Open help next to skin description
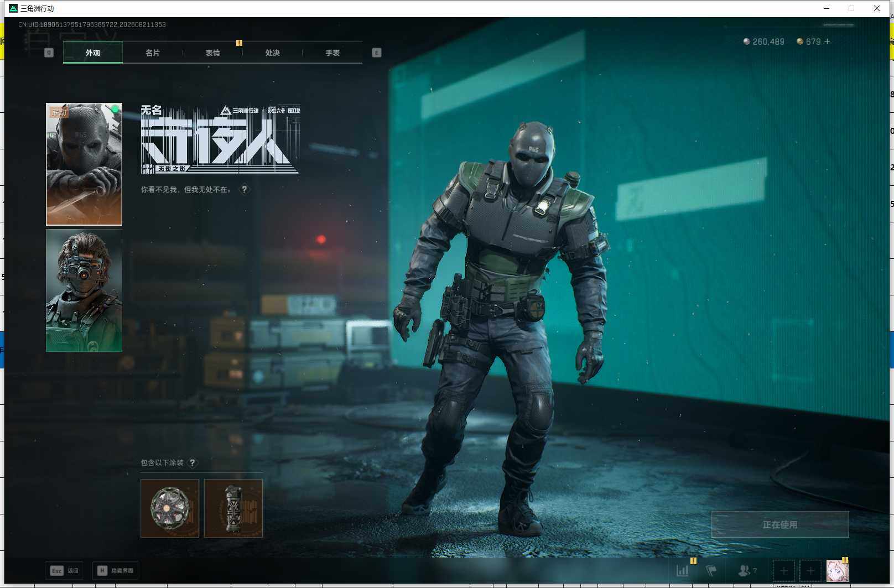 (244, 190)
